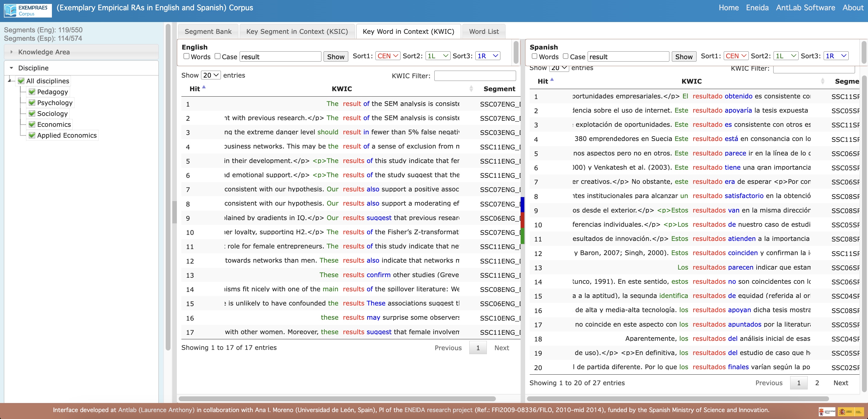Enable English Case-sensitive search
Image resolution: width=868 pixels, height=419 pixels.
pyautogui.click(x=218, y=56)
